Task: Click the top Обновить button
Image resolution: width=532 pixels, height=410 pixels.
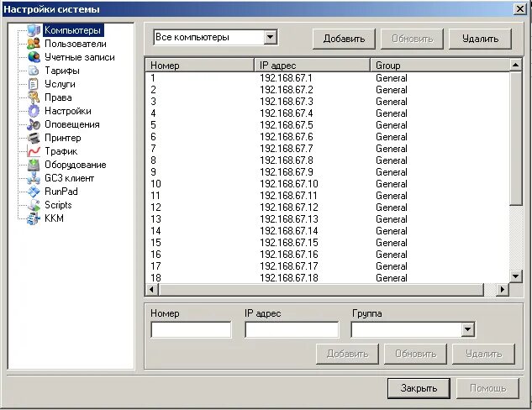Action: click(412, 39)
